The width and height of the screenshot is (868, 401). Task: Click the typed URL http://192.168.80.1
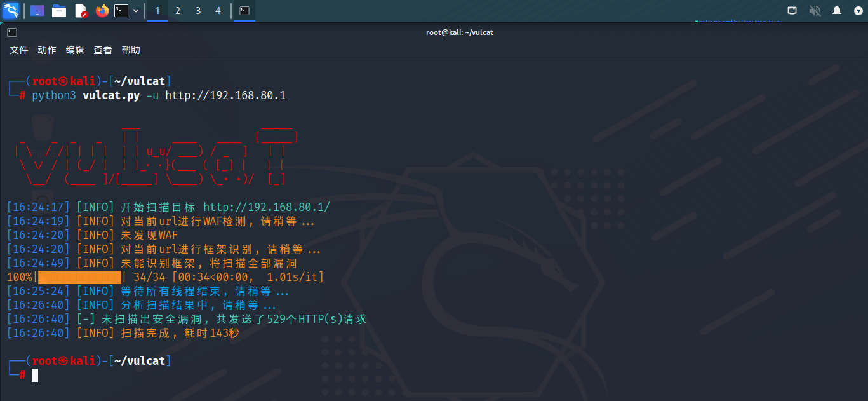coord(225,95)
